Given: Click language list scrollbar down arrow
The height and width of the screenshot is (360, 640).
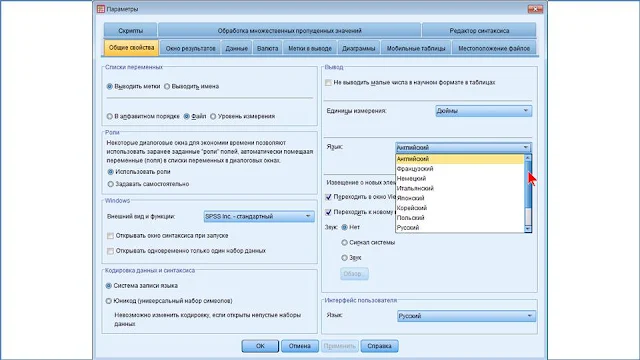Looking at the screenshot, I should pyautogui.click(x=528, y=229).
